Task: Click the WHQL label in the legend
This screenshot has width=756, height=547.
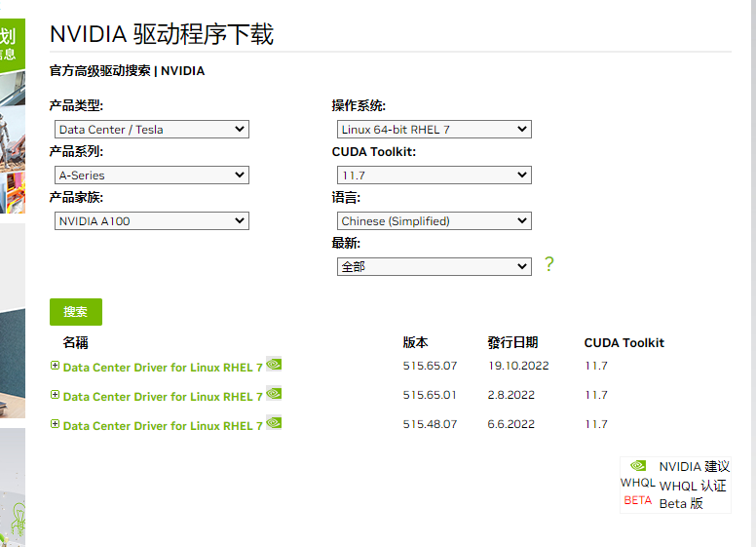Action: coord(637,483)
